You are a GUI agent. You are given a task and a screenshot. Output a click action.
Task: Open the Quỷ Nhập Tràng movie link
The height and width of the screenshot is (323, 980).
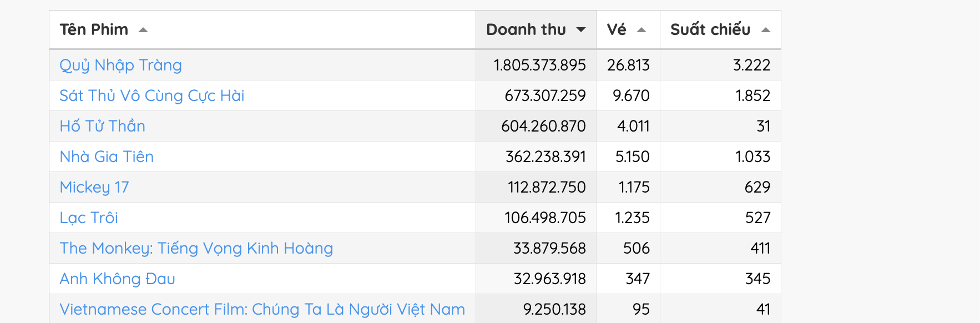(x=120, y=65)
